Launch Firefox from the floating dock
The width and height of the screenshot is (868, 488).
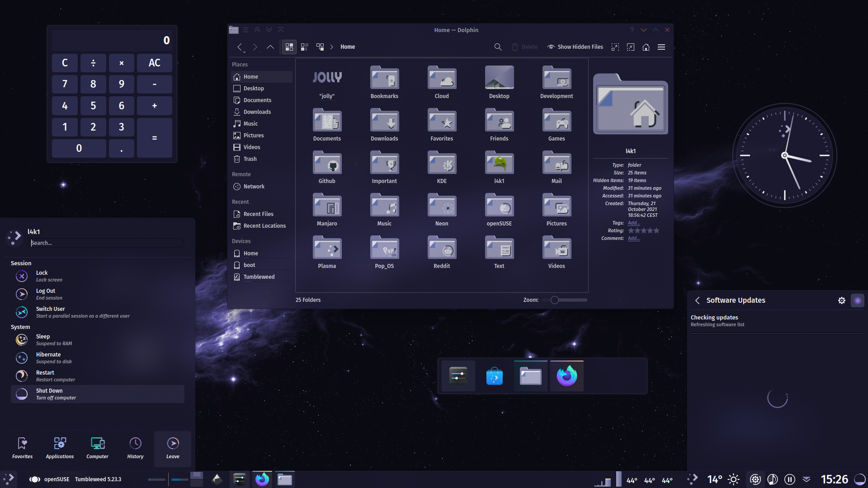coord(567,376)
